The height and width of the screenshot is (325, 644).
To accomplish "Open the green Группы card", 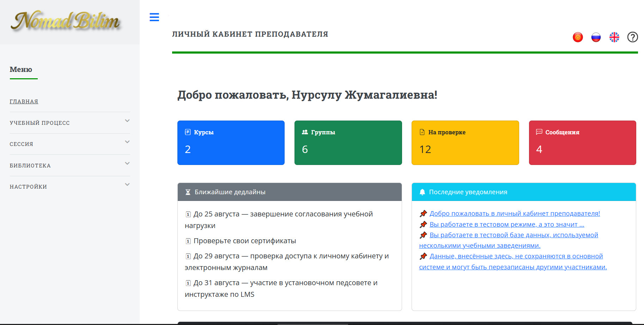I will click(348, 143).
